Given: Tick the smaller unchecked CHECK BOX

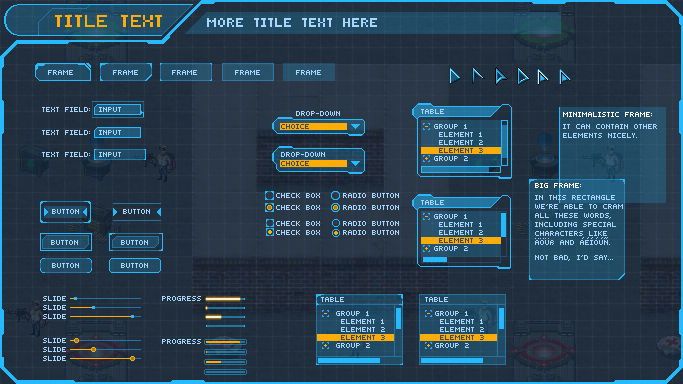Looking at the screenshot, I should click(x=270, y=223).
